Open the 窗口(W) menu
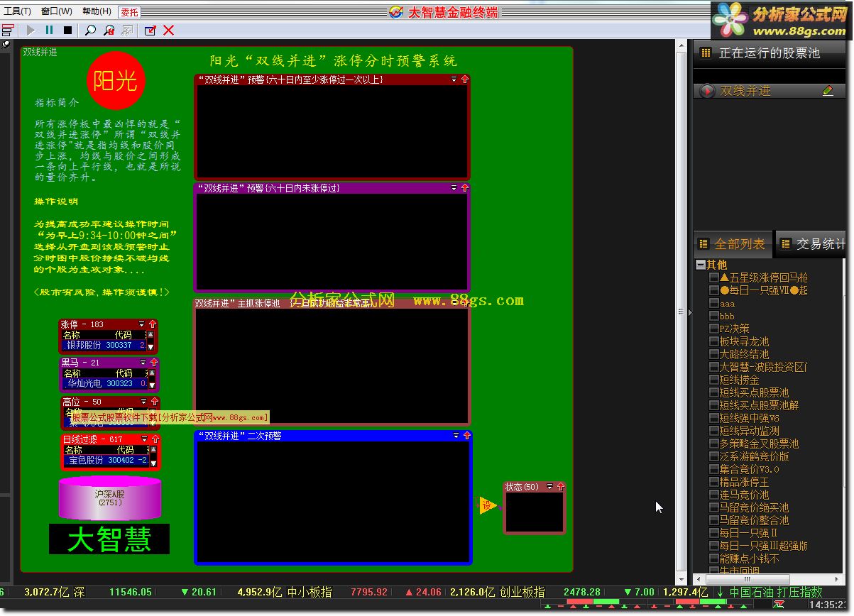Screen dimensions: 854x616 point(57,11)
